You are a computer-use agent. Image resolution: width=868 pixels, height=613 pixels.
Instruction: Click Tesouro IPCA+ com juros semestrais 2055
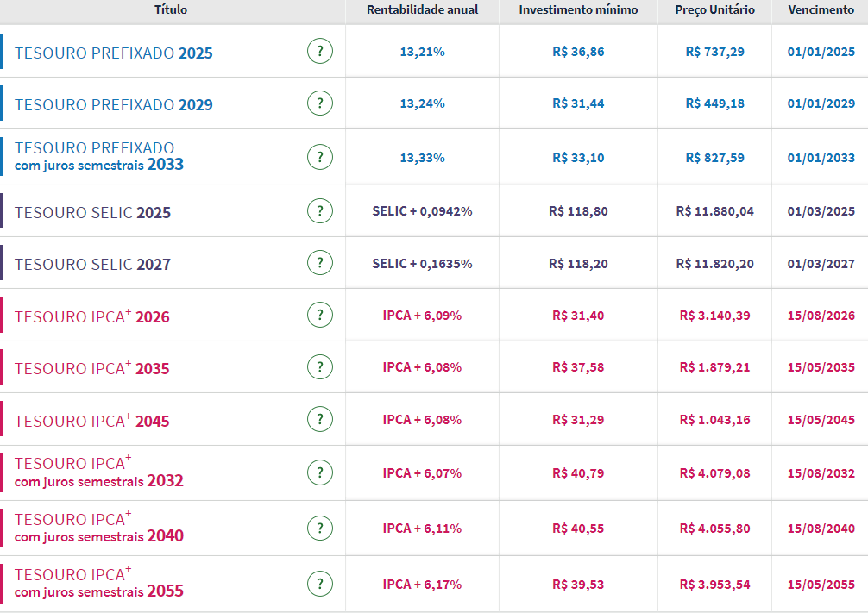(x=98, y=583)
